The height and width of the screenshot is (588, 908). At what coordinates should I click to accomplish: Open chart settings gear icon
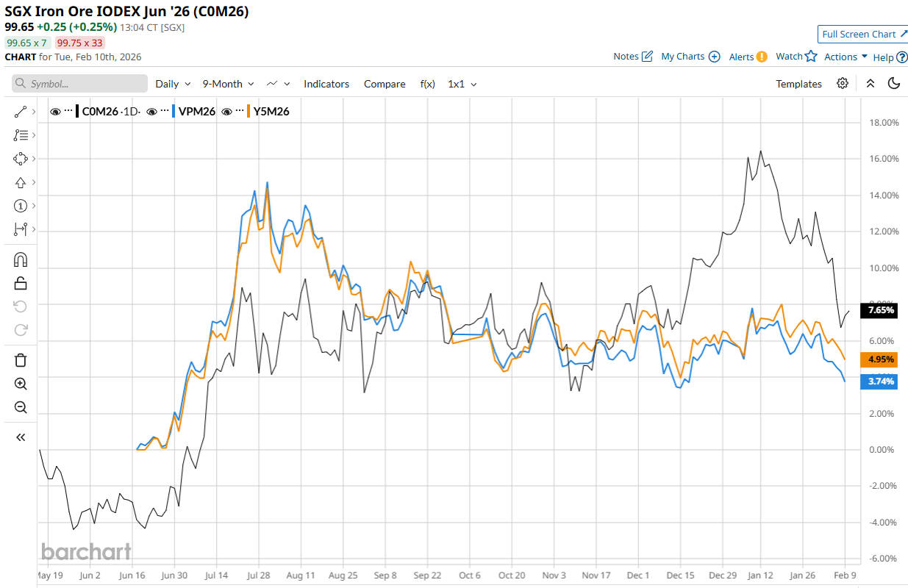click(843, 84)
